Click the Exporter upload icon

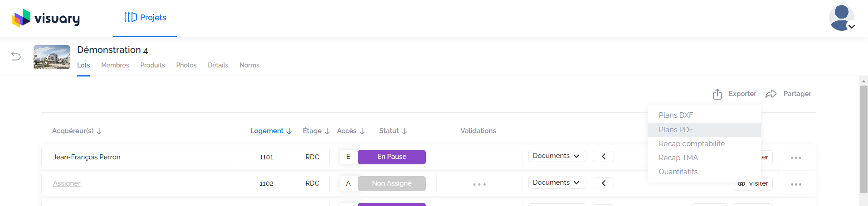tap(717, 94)
